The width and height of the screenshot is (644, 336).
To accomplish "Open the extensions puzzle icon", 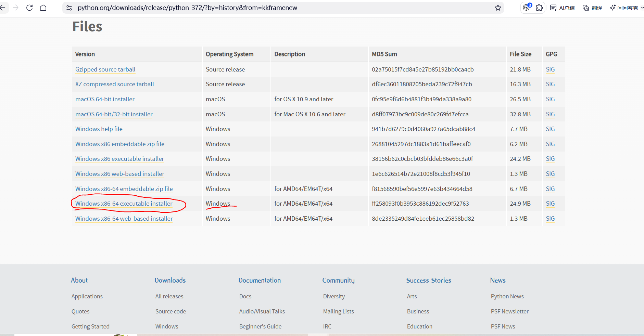I will tap(539, 8).
